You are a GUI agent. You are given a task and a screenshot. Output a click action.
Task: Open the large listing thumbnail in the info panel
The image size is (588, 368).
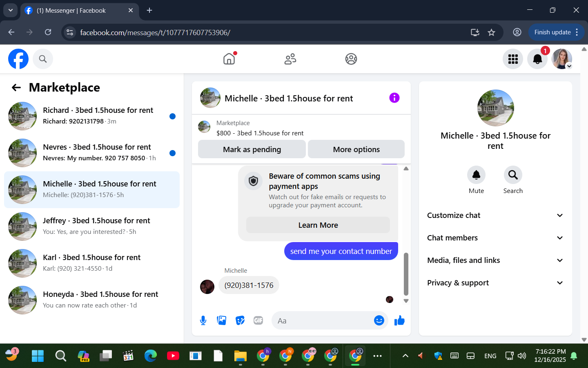pos(495,108)
